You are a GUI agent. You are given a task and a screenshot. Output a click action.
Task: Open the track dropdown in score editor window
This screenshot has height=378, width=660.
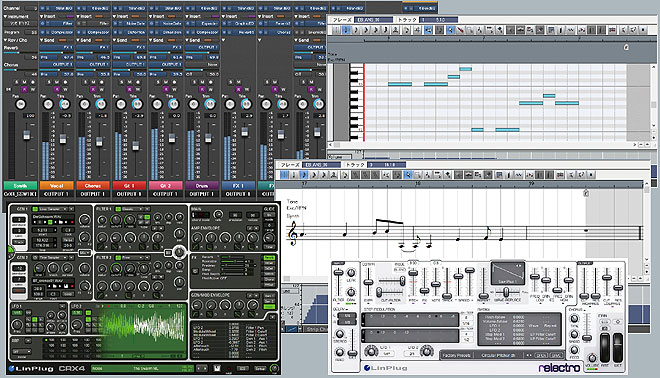point(387,165)
